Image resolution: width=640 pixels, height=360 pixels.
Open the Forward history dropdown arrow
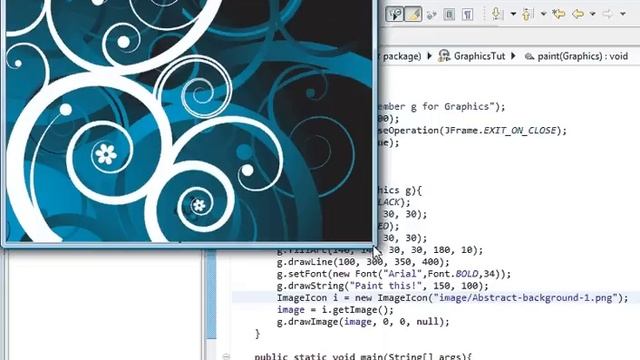tap(623, 14)
